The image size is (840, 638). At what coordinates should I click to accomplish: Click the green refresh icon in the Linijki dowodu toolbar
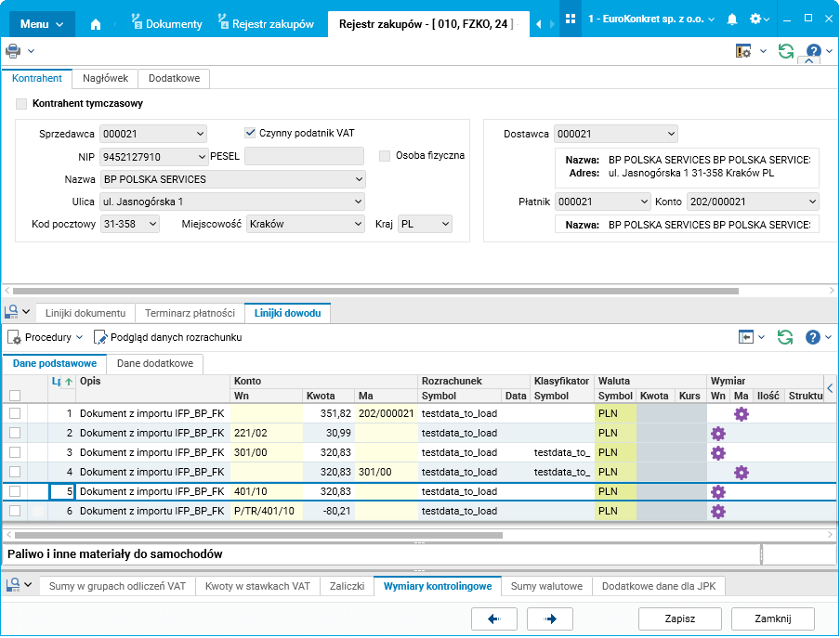(785, 337)
